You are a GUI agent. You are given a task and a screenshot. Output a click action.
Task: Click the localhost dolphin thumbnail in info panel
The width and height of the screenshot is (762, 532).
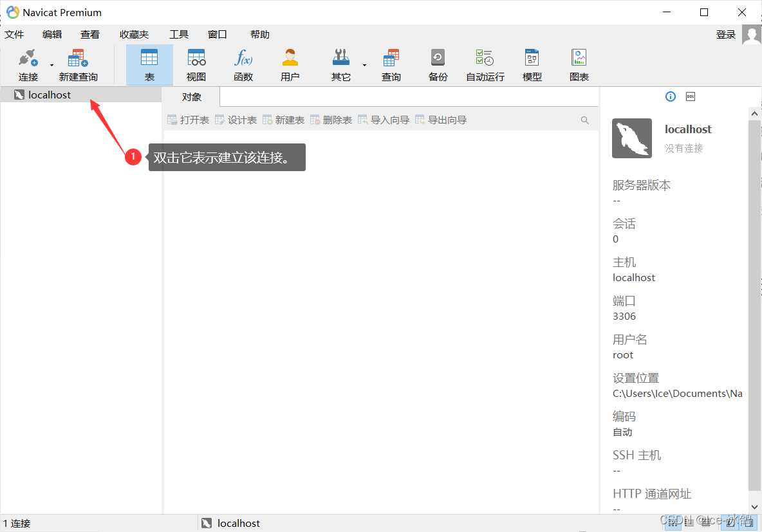coord(632,138)
